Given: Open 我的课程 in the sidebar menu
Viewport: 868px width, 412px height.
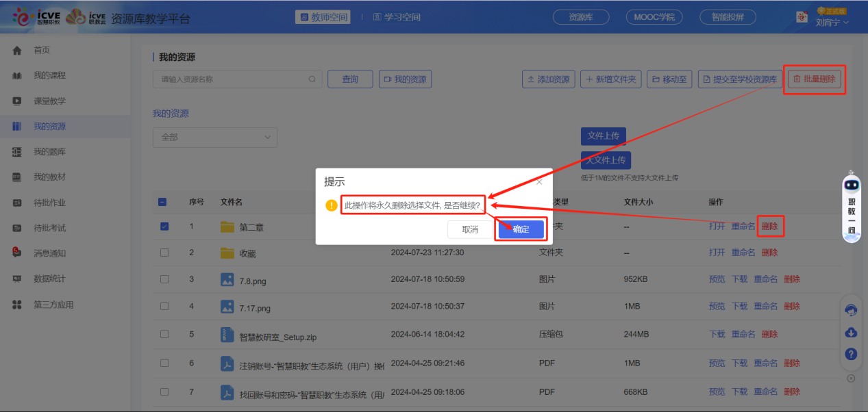Looking at the screenshot, I should coord(49,75).
